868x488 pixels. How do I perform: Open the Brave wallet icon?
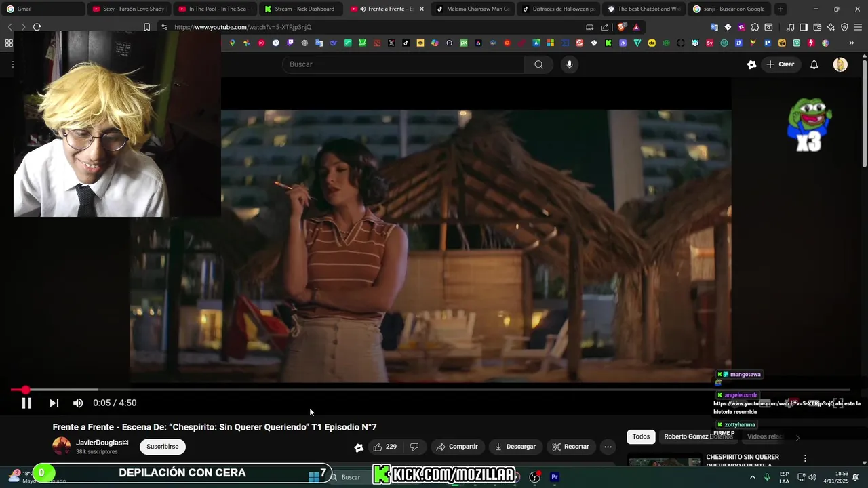click(x=817, y=27)
